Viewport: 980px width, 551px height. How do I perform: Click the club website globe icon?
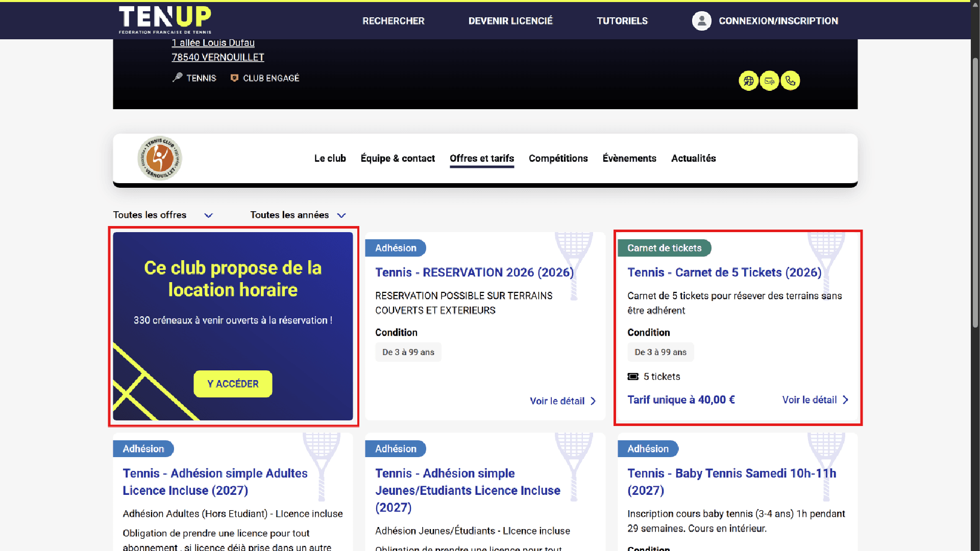click(748, 81)
